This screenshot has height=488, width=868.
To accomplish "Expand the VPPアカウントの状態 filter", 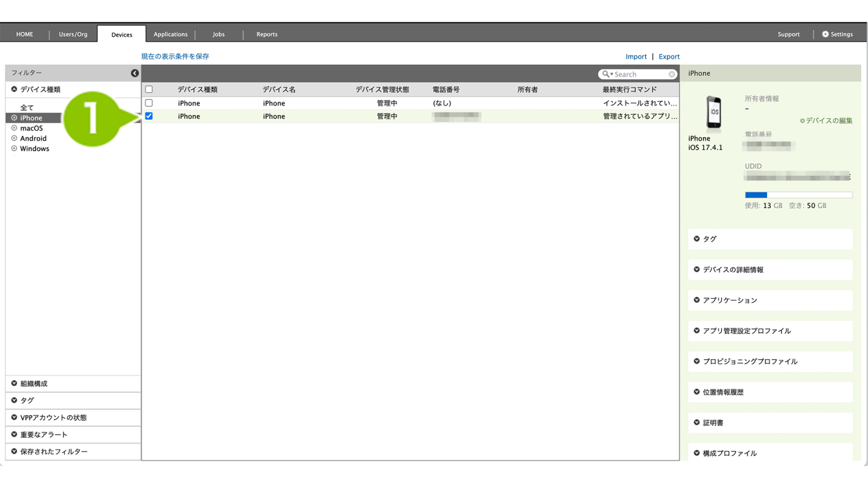I will [x=53, y=418].
